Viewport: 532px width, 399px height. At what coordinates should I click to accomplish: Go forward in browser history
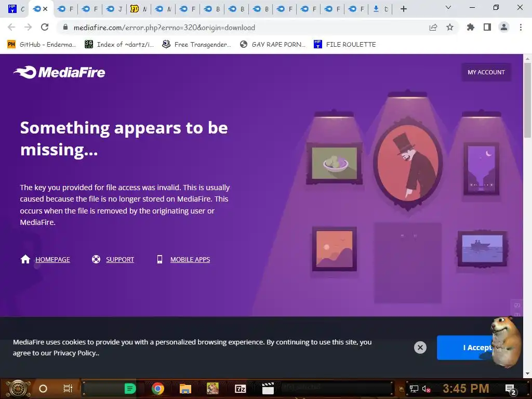[28, 27]
